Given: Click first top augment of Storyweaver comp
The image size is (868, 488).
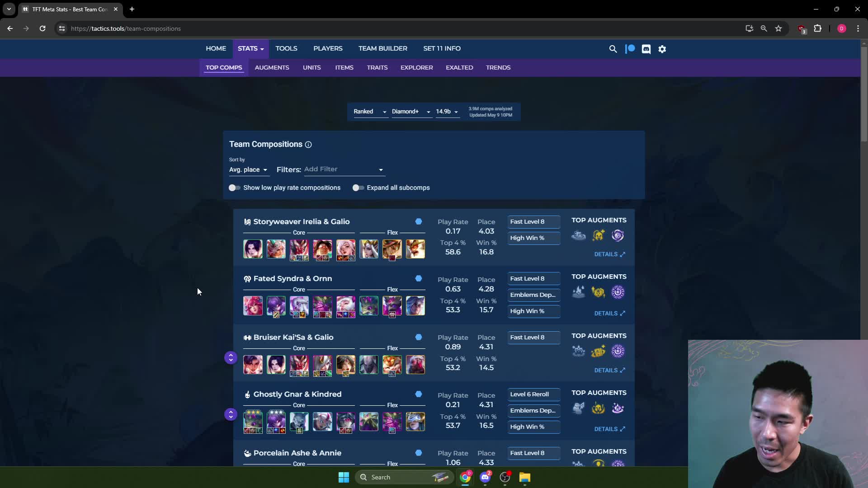Looking at the screenshot, I should click(578, 235).
